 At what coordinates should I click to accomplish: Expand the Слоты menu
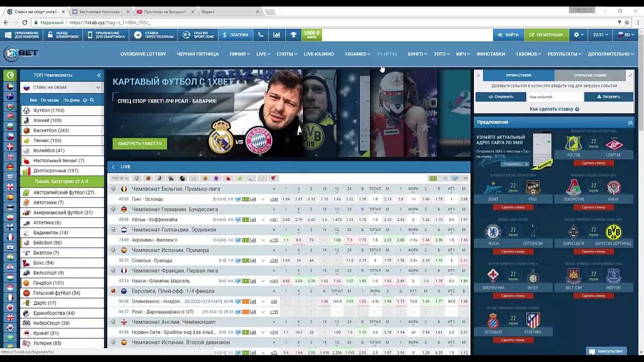pos(287,54)
